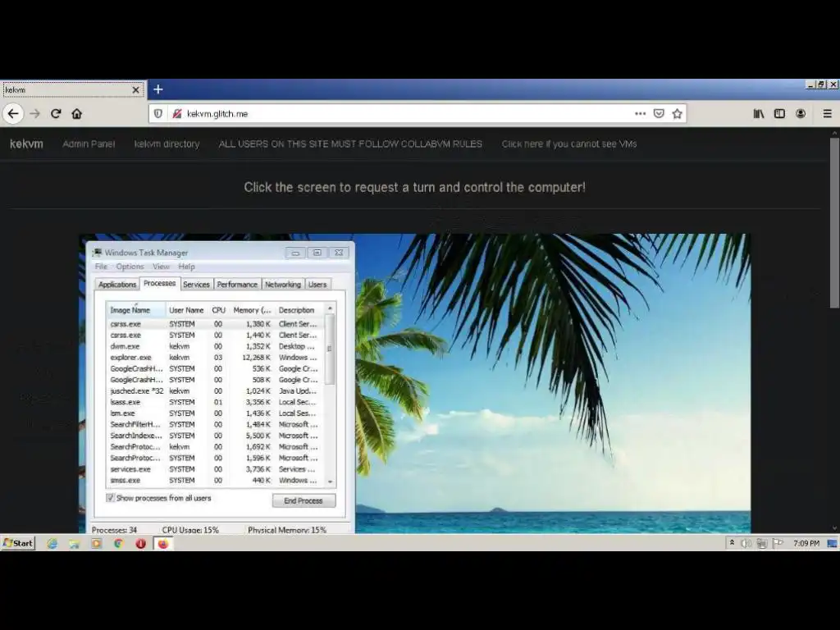Image resolution: width=840 pixels, height=630 pixels.
Task: Select the lsm.exe process row
Action: click(215, 413)
